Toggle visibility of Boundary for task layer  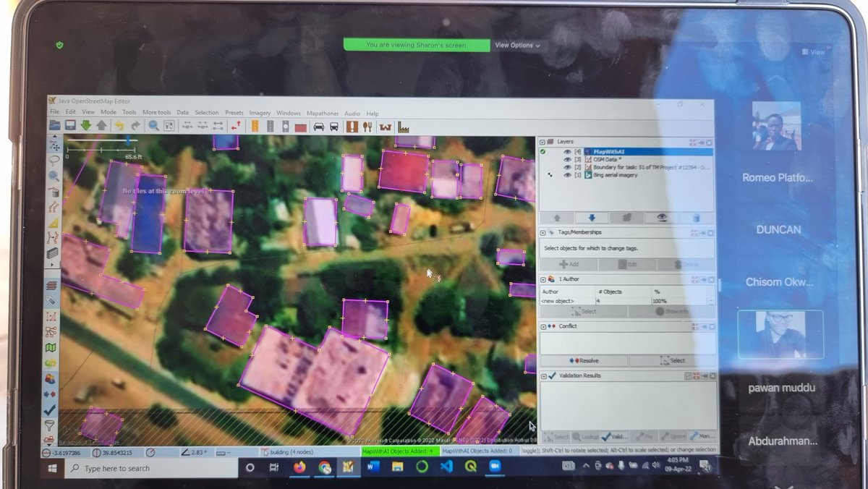click(x=568, y=167)
